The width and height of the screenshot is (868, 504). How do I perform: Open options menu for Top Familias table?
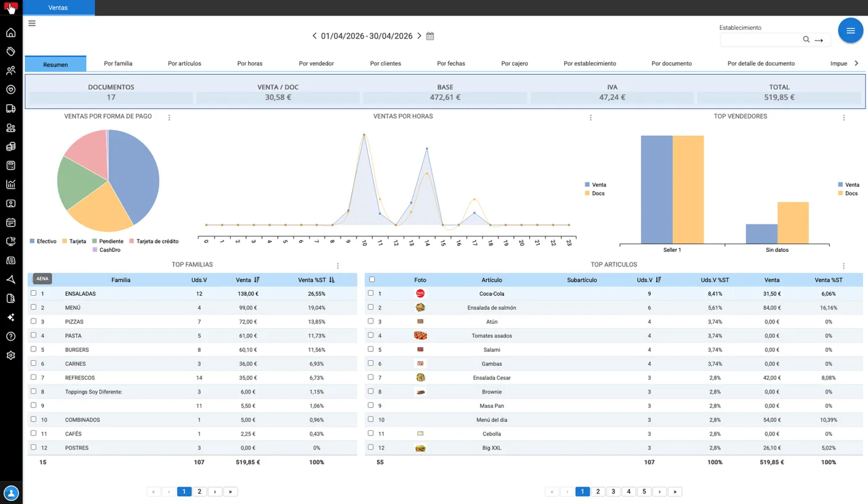(338, 265)
